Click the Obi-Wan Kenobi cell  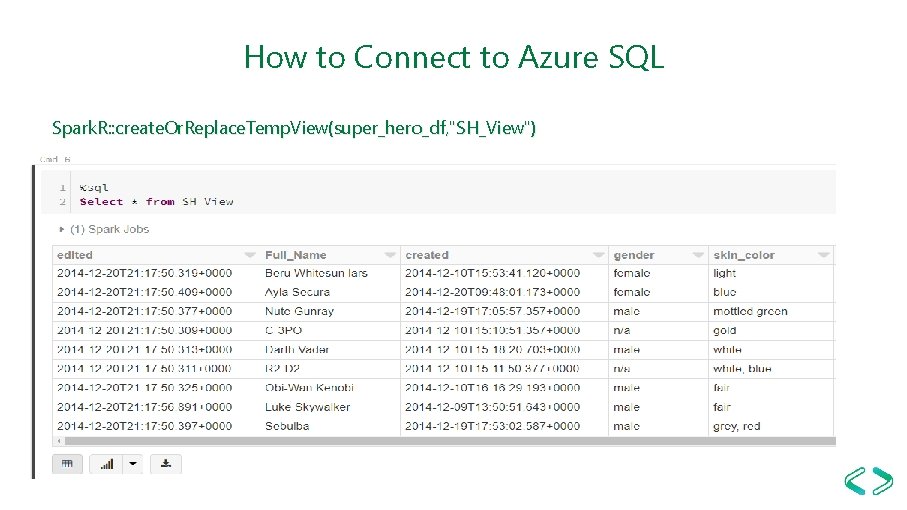point(309,387)
